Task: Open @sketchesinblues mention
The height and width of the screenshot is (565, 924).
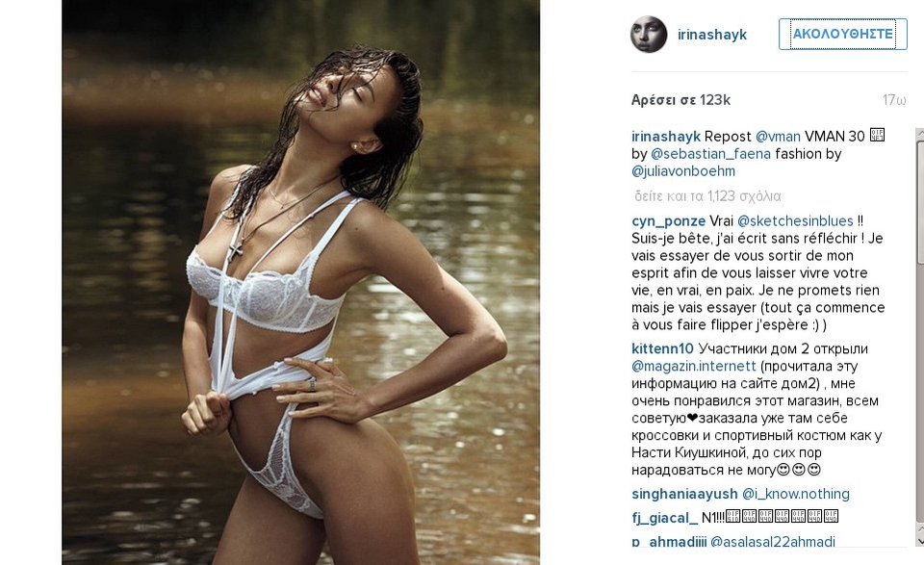Action: 795,221
